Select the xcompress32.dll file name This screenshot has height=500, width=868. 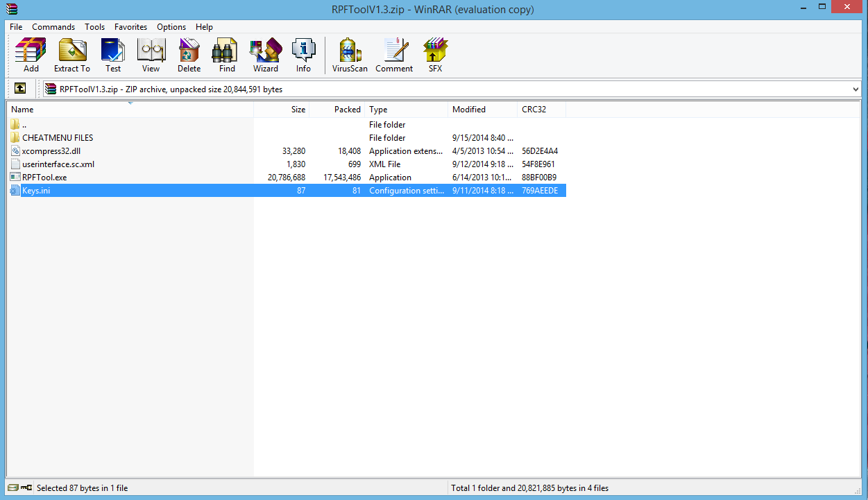coord(51,150)
